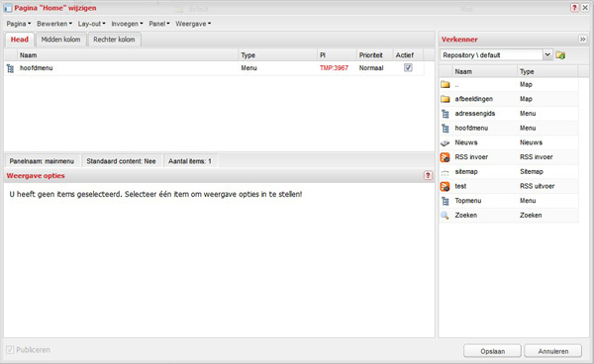The image size is (594, 364).
Task: Click the adressengids menu icon
Action: (x=445, y=114)
